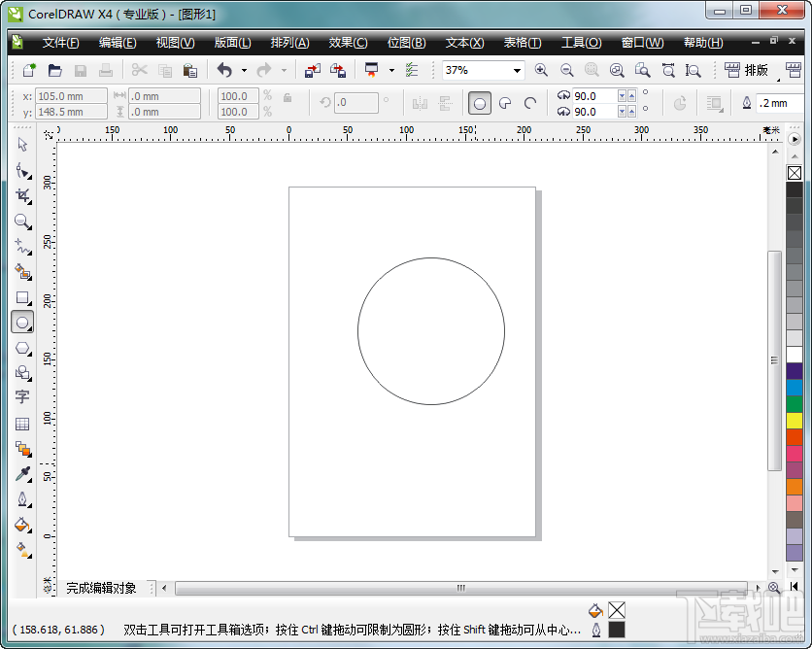Choose the Rectangle tool

[x=22, y=297]
